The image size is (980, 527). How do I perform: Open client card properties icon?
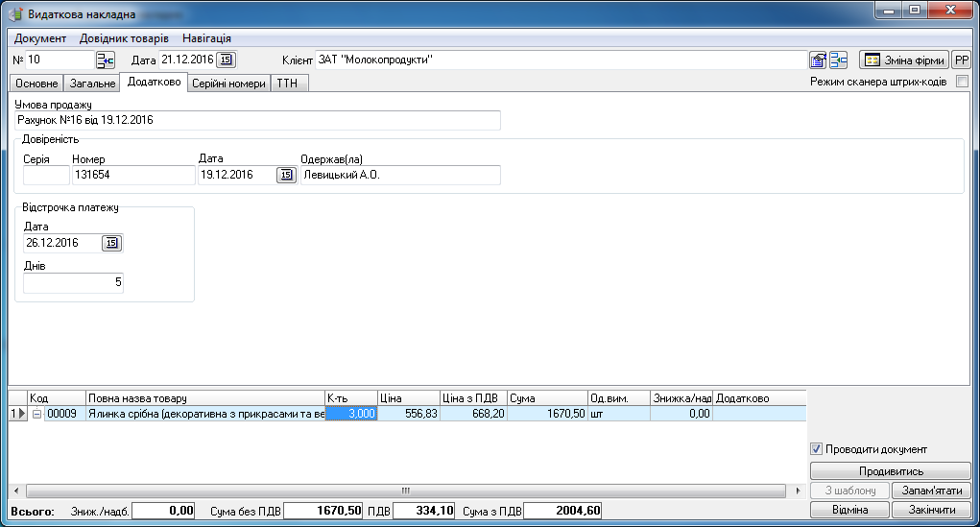pyautogui.click(x=818, y=60)
